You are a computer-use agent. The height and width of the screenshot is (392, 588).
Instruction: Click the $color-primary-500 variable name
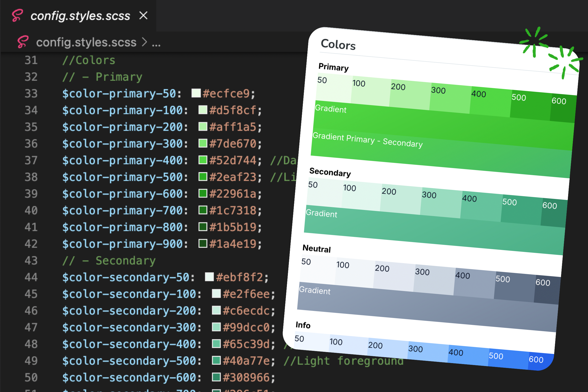(122, 177)
